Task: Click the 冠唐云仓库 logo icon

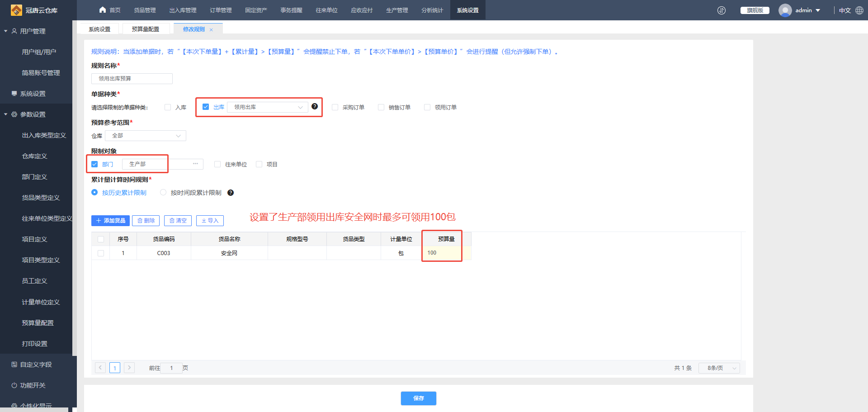Action: click(x=16, y=10)
